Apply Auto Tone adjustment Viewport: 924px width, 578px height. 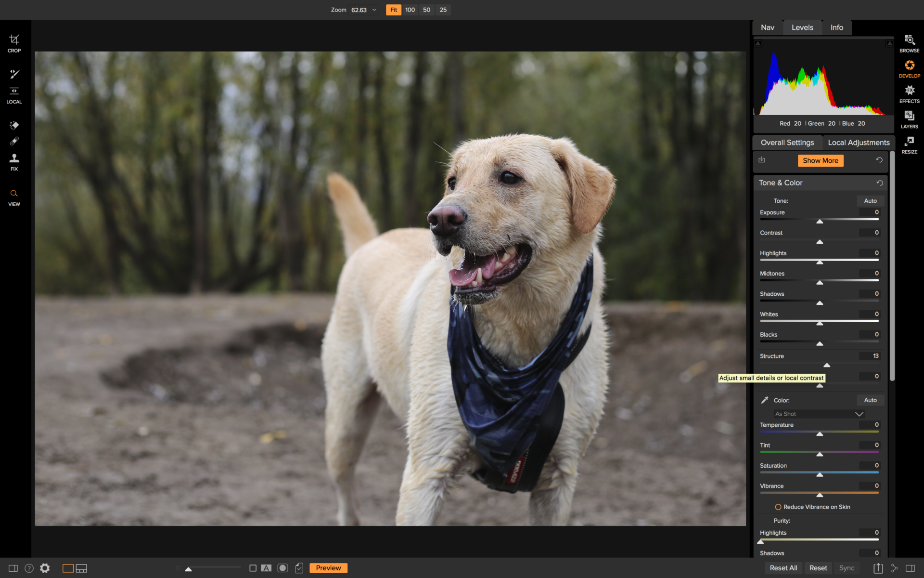click(x=870, y=201)
